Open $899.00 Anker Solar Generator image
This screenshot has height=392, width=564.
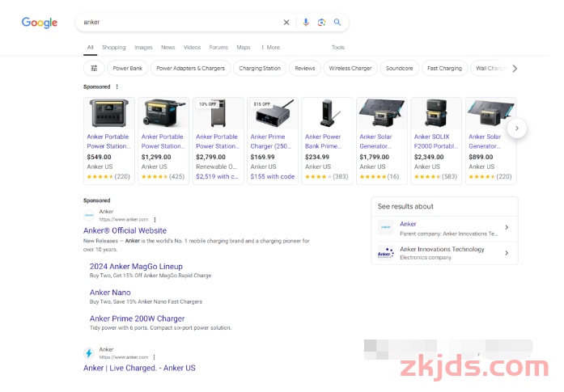[491, 113]
